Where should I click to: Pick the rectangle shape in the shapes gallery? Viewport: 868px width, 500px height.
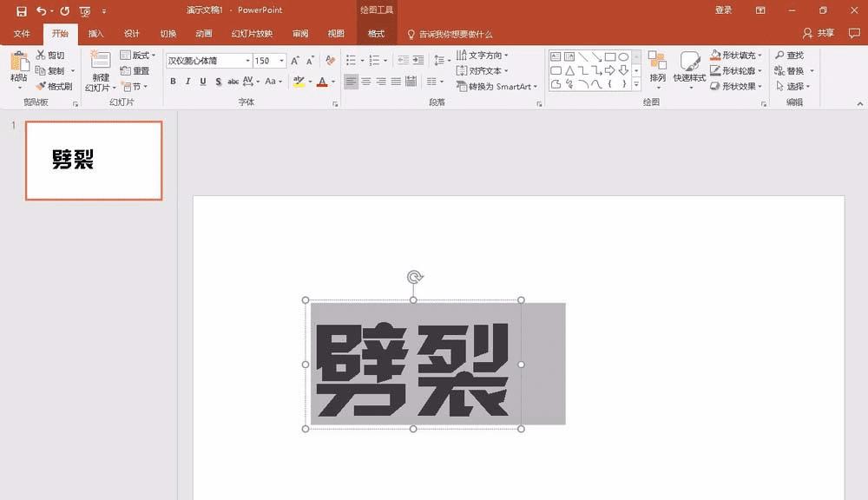(x=610, y=56)
